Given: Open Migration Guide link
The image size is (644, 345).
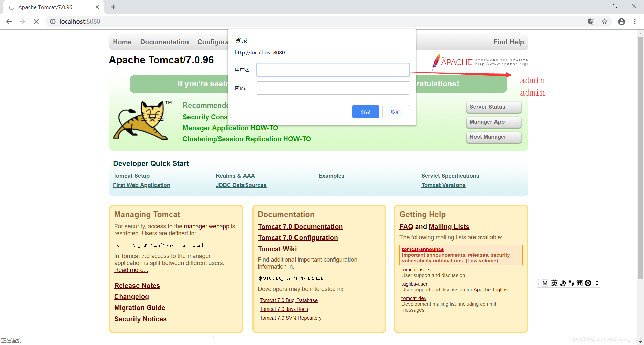Looking at the screenshot, I should [140, 308].
